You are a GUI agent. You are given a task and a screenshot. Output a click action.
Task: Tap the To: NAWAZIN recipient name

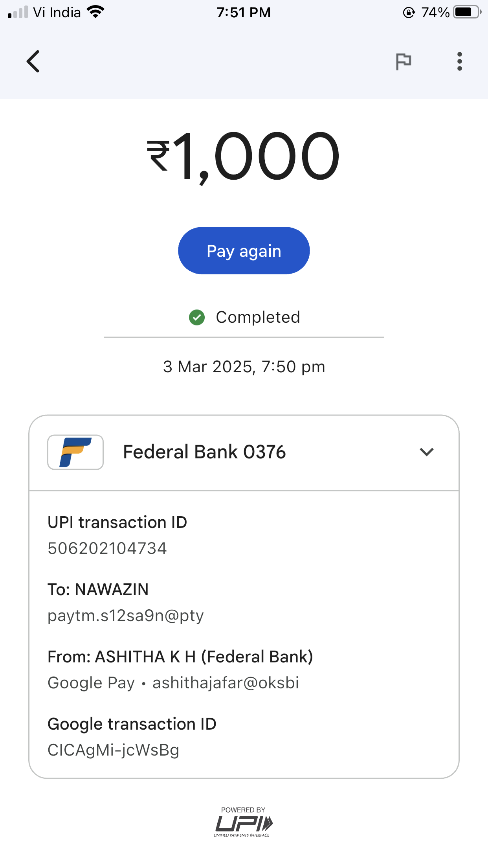98,590
